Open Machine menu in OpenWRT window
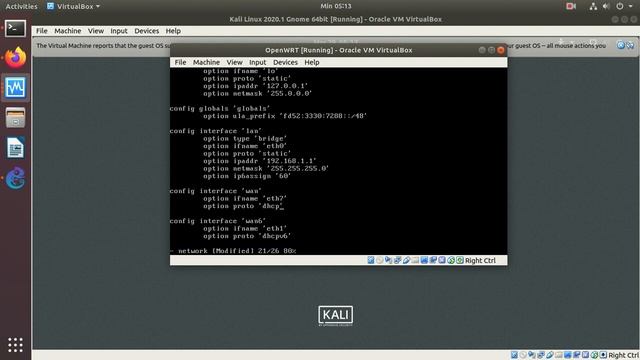This screenshot has height=360, width=640. (206, 62)
